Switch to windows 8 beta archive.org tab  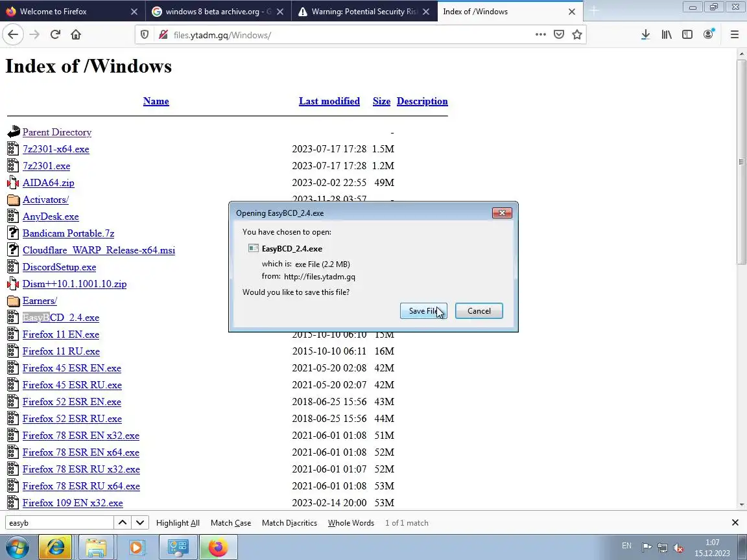[x=218, y=12]
